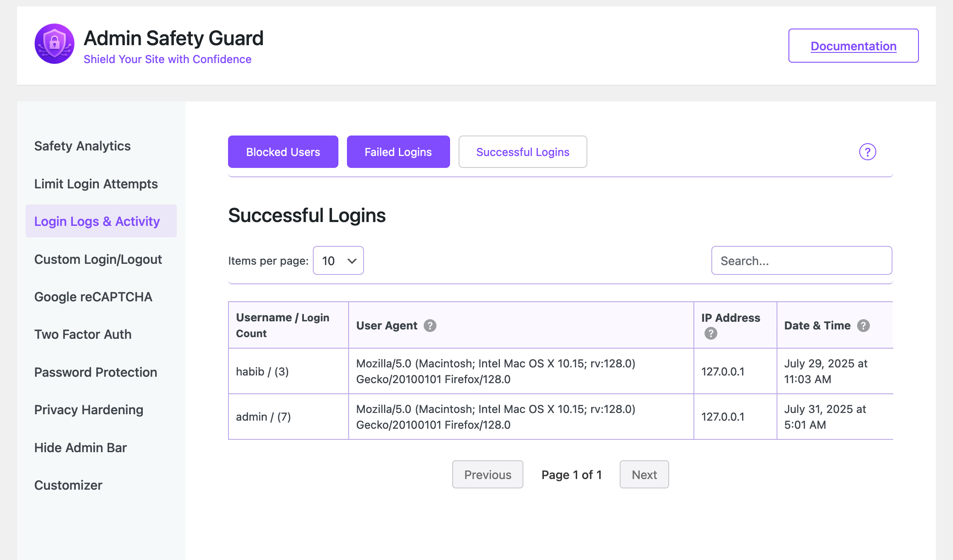Click the Next page button
The width and height of the screenshot is (953, 560).
644,474
